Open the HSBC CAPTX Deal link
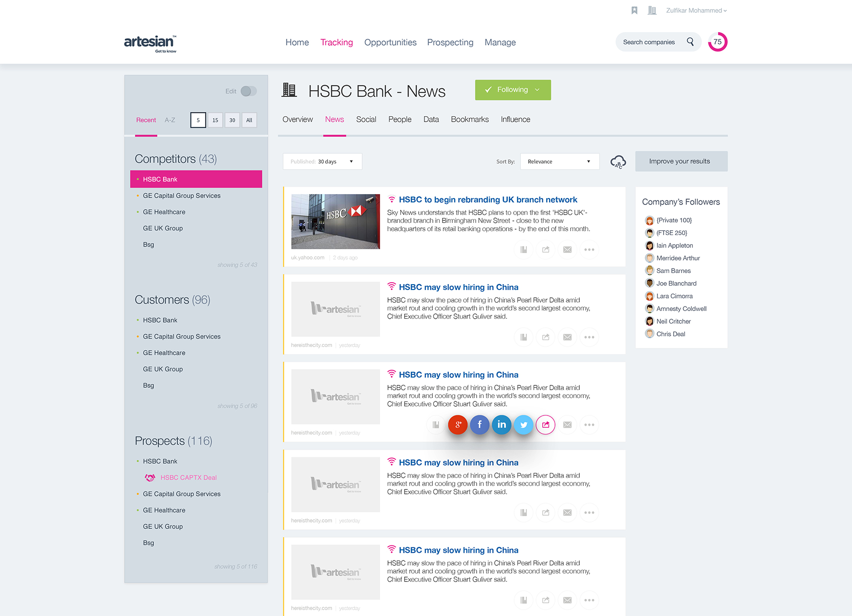This screenshot has width=852, height=616. (x=188, y=477)
